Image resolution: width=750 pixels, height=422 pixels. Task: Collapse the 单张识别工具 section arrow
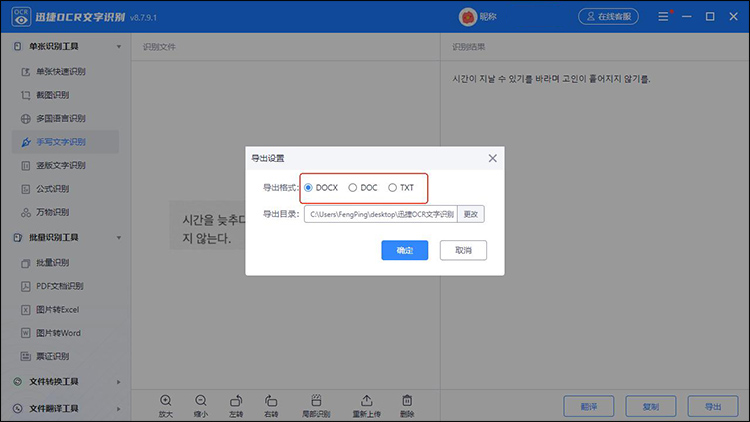[119, 47]
